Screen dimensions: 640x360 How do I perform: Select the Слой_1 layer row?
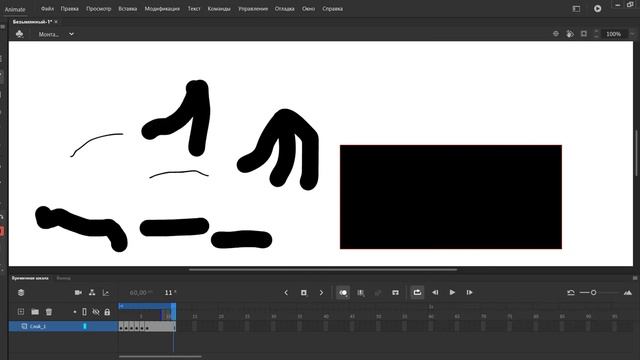[63, 326]
